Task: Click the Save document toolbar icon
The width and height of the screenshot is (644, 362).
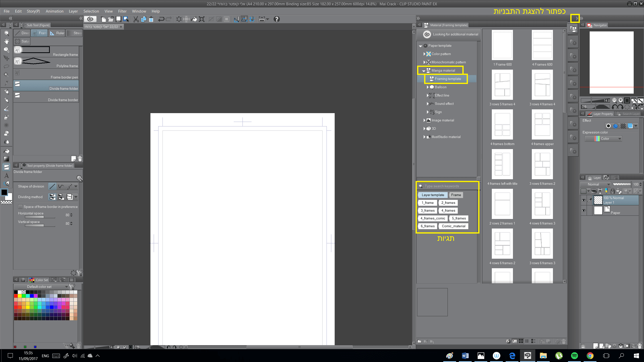Action: (x=118, y=19)
